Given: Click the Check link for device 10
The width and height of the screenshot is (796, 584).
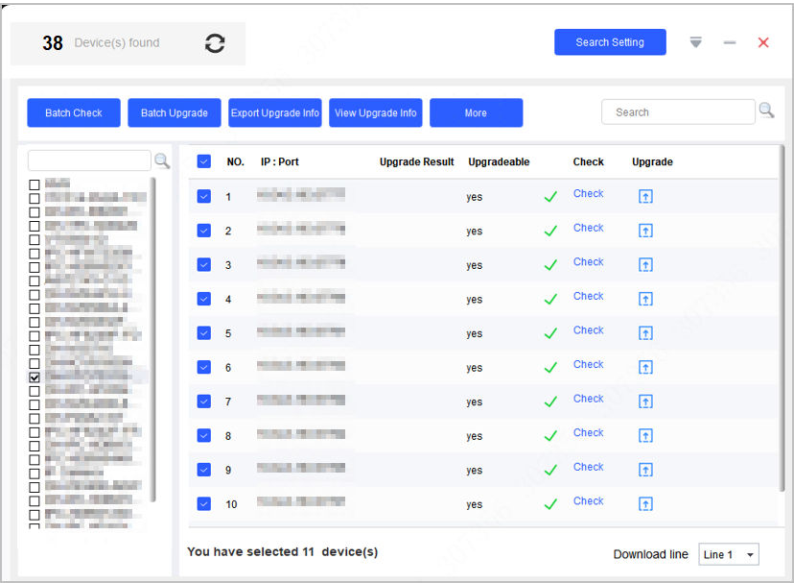Looking at the screenshot, I should 588,501.
